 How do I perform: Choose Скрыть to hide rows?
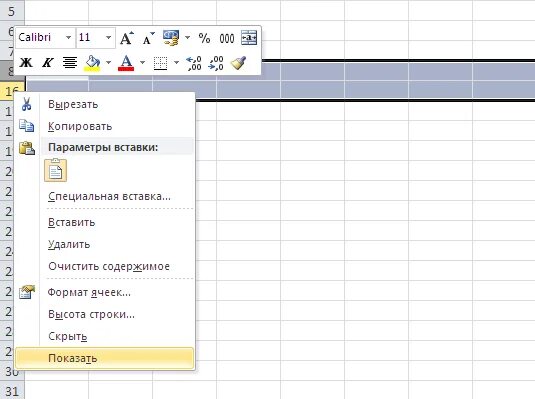pos(105,336)
